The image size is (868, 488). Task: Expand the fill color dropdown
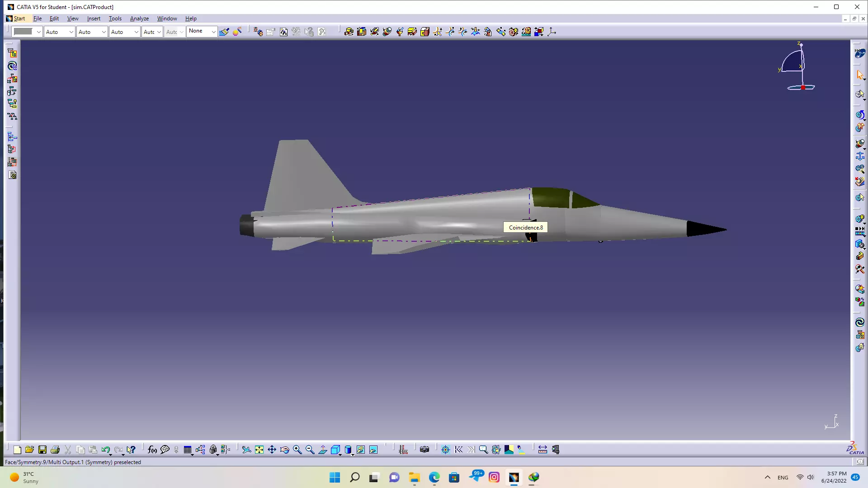pos(38,32)
